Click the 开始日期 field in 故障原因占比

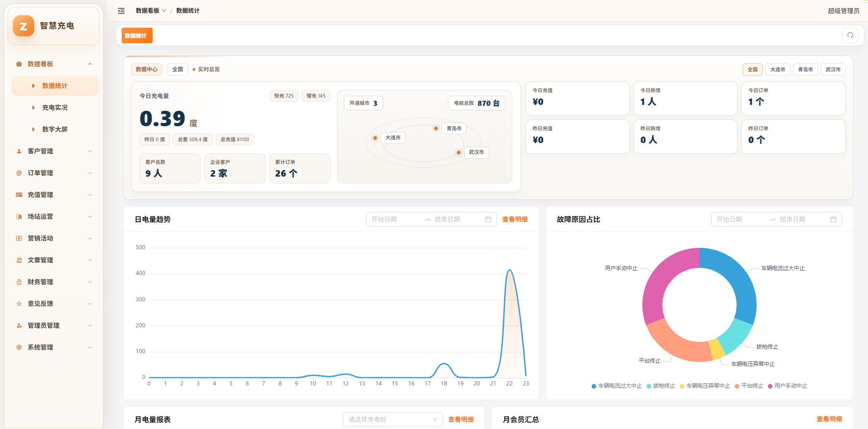pyautogui.click(x=739, y=219)
